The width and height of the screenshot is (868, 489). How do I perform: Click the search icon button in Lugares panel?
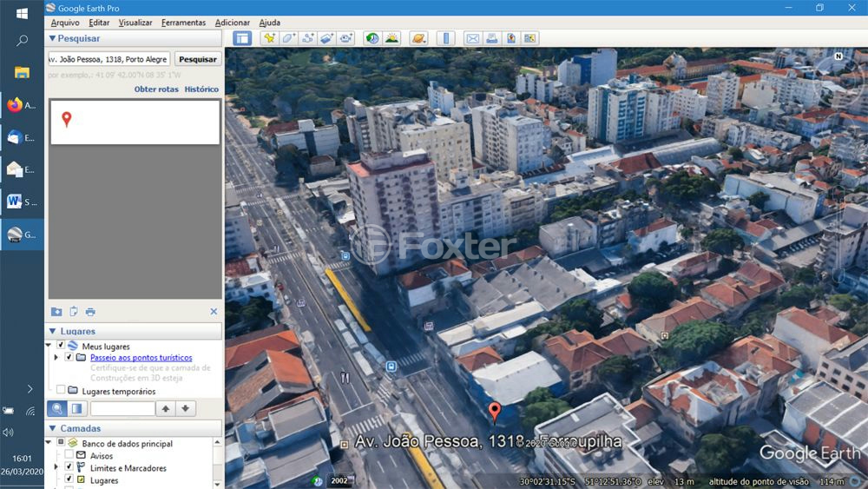pyautogui.click(x=57, y=409)
